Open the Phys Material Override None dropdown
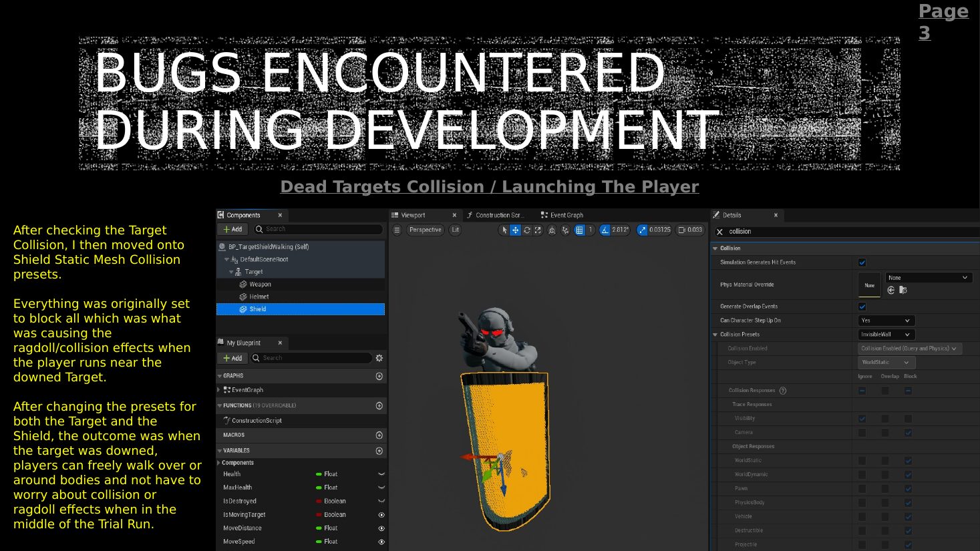Viewport: 980px width, 551px height. tap(928, 278)
